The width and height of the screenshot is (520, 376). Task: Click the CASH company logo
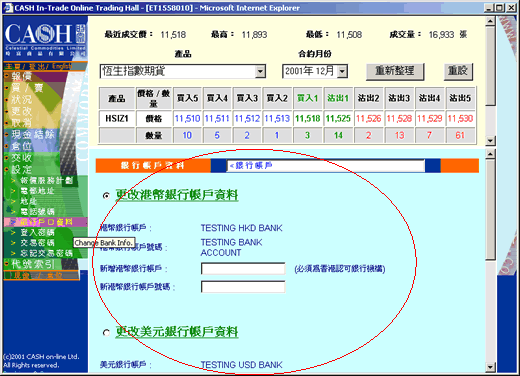click(45, 38)
